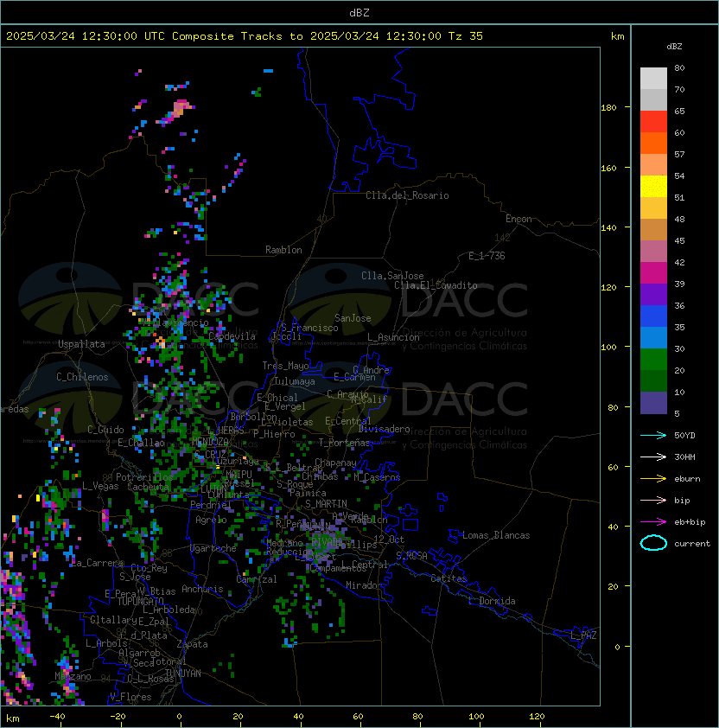Click the '180' tick on vertical axis
Viewport: 719px width, 728px height.
point(608,108)
